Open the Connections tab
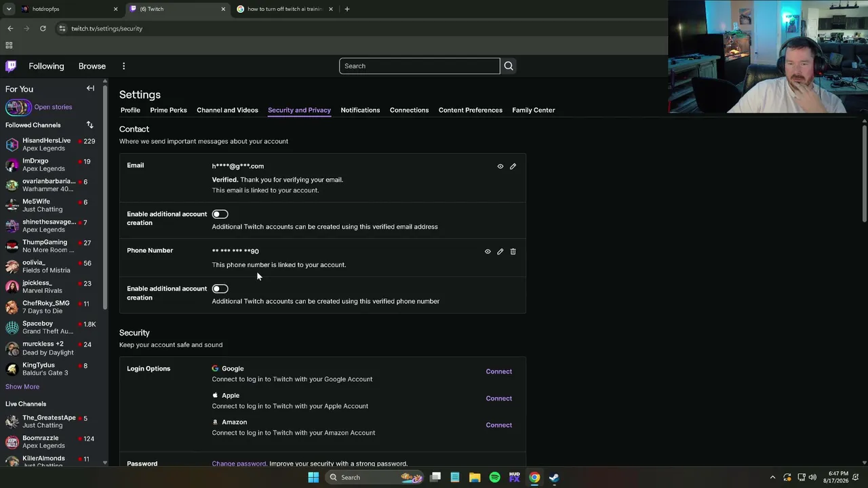 point(409,110)
